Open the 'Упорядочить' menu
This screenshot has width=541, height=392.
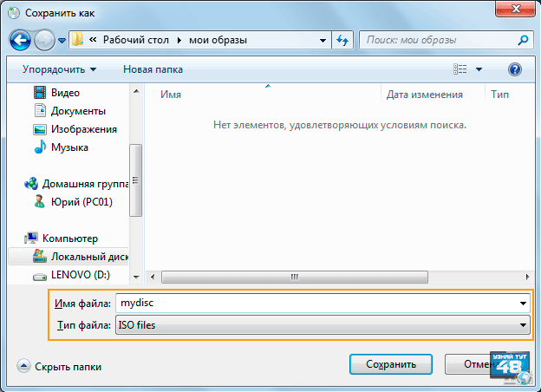[x=59, y=69]
